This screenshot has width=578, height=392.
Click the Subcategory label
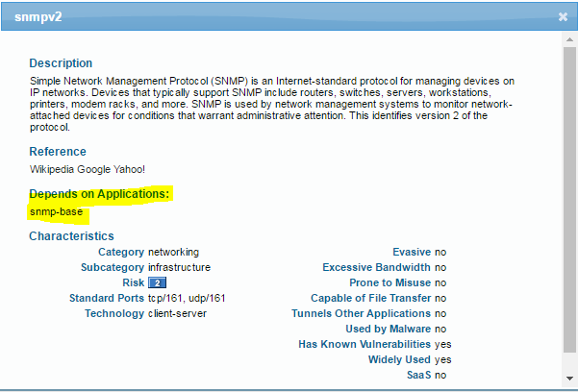click(x=113, y=267)
